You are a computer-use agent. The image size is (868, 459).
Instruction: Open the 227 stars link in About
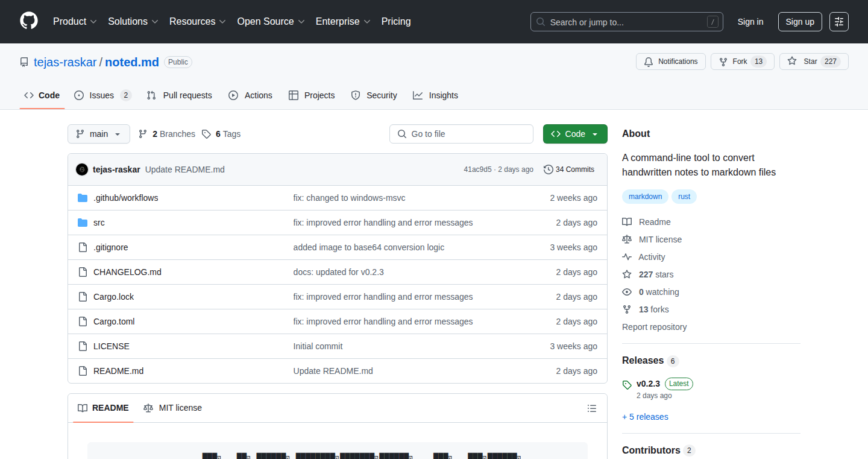(656, 274)
